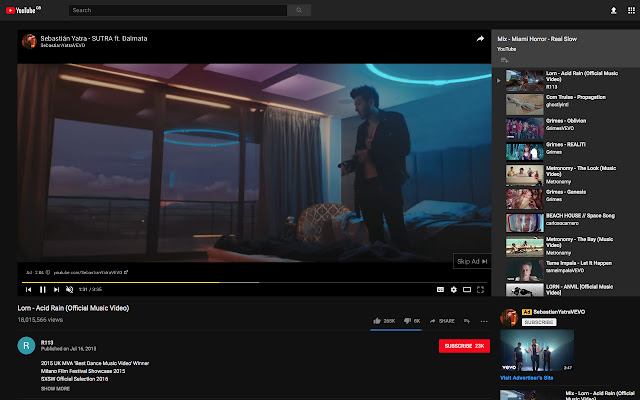Like the video with thumbs up

pyautogui.click(x=384, y=321)
